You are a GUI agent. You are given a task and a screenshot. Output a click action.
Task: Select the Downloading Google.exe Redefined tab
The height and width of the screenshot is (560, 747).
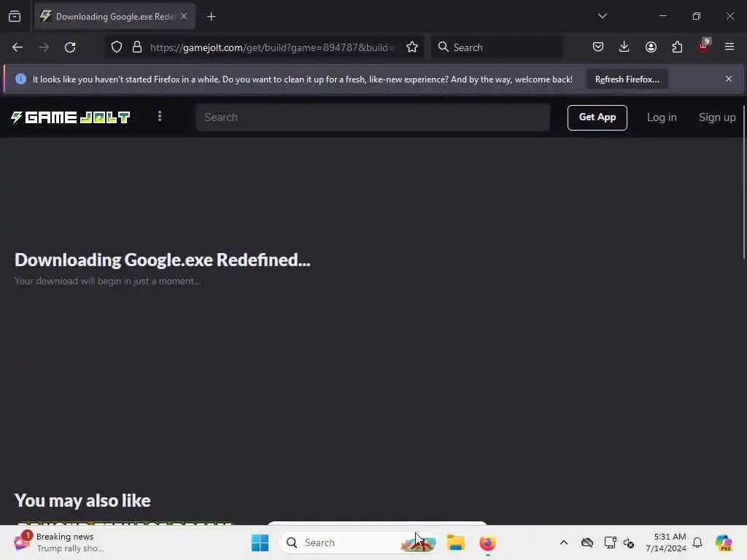click(x=115, y=17)
